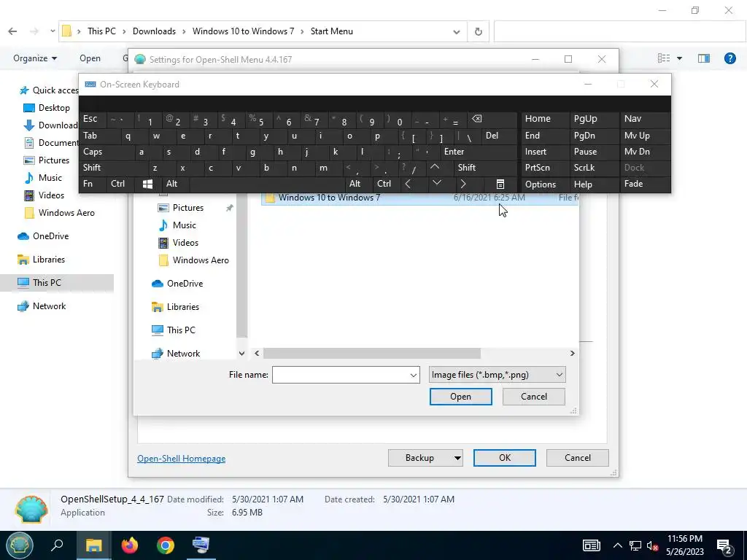The image size is (747, 560).
Task: Launch Chrome from the taskbar
Action: (x=166, y=545)
